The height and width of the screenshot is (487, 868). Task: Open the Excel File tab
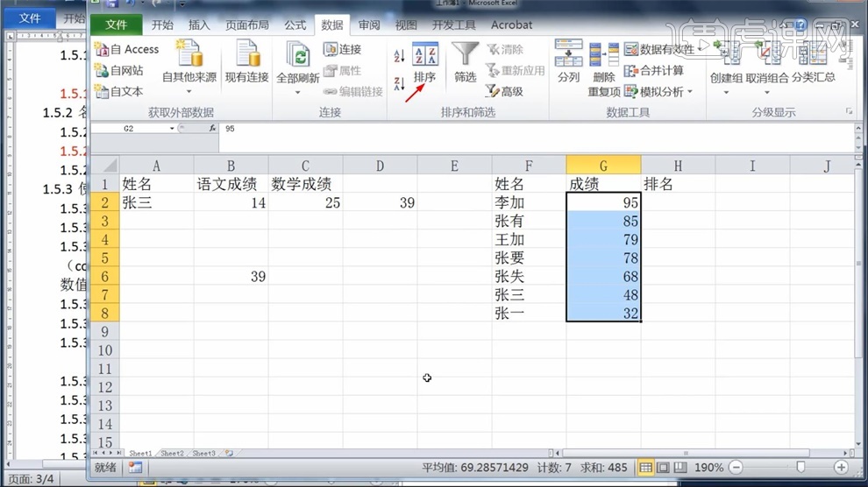tap(117, 25)
